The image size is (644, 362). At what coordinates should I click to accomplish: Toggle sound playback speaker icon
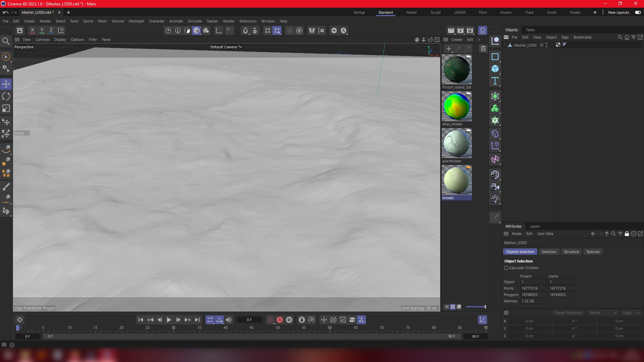point(229,320)
